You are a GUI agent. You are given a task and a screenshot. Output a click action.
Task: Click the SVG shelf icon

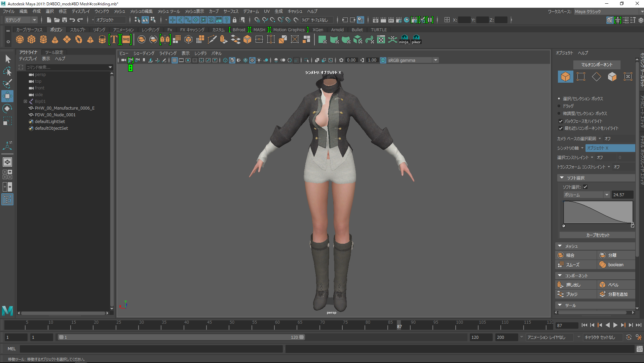pyautogui.click(x=126, y=40)
